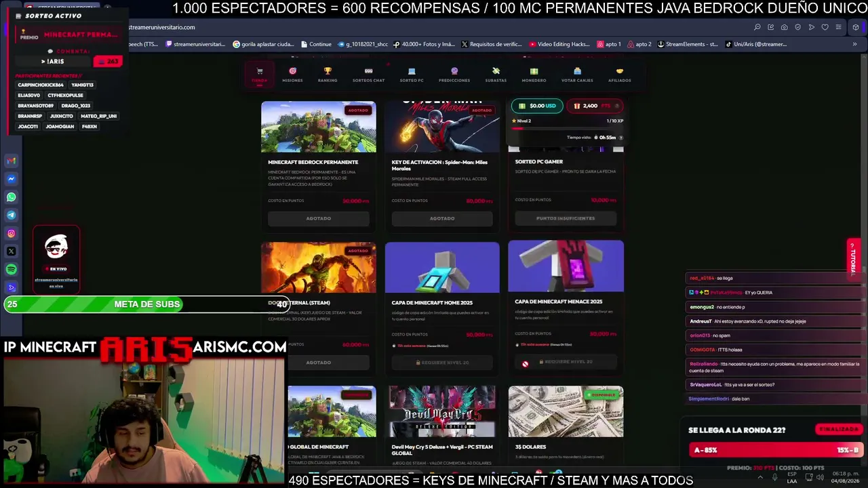Open Spotify in the browser sidebar
The width and height of the screenshot is (868, 488).
12,270
